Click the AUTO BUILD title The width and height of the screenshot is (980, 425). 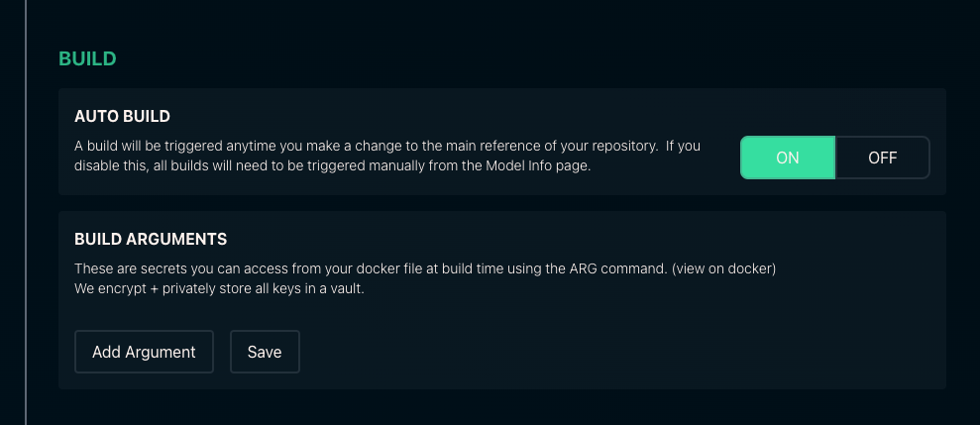pos(122,117)
